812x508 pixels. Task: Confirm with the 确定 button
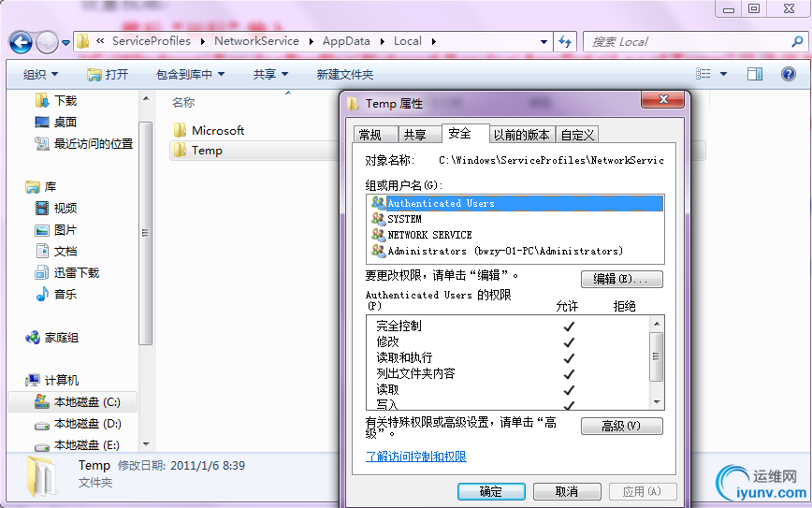tap(491, 491)
